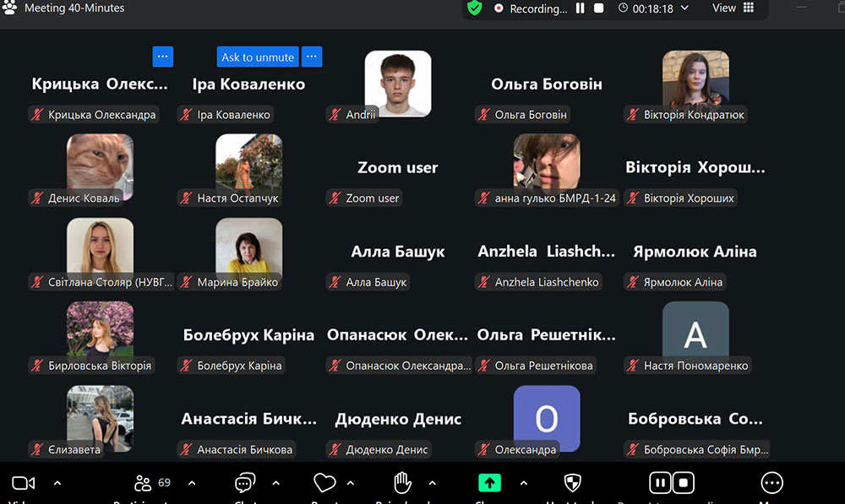Select Andrii's video thumbnail
The height and width of the screenshot is (504, 845).
tap(398, 83)
